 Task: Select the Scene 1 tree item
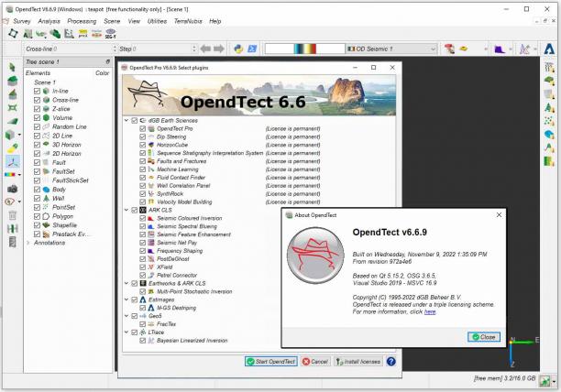click(x=45, y=82)
